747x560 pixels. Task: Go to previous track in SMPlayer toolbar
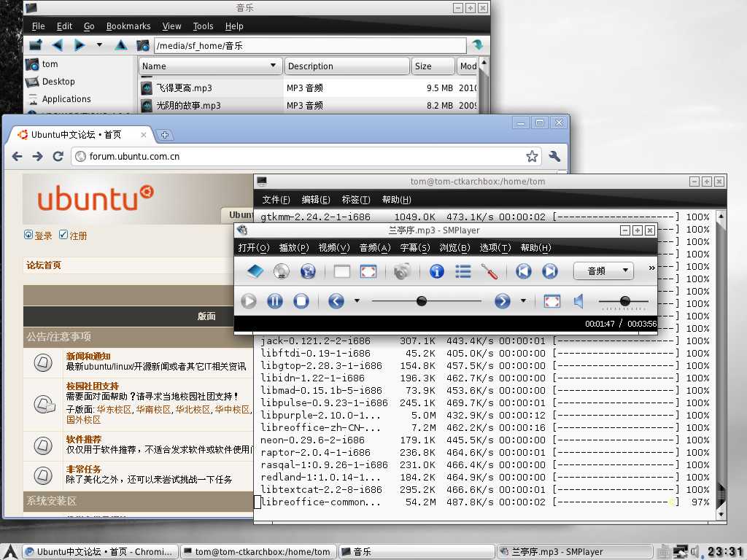(524, 271)
